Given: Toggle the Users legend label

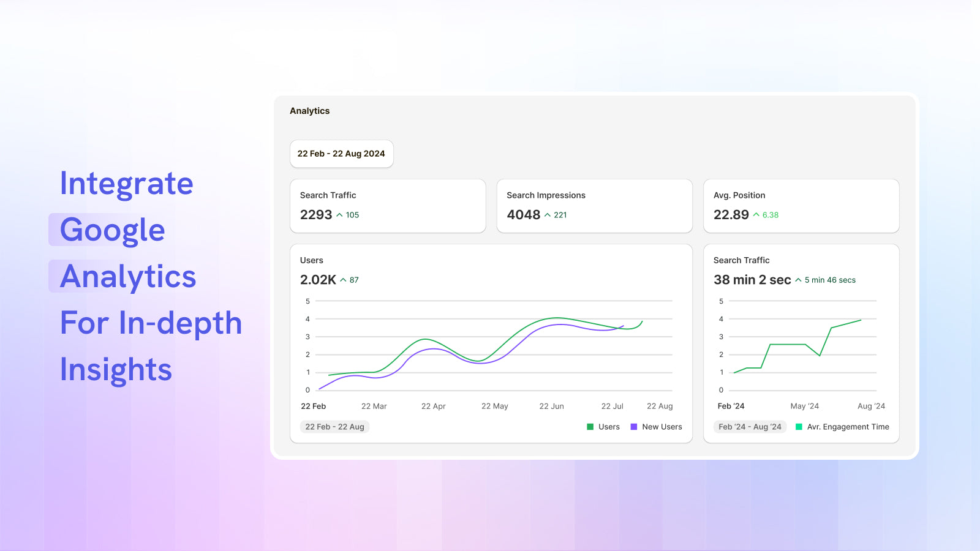Looking at the screenshot, I should tap(609, 427).
